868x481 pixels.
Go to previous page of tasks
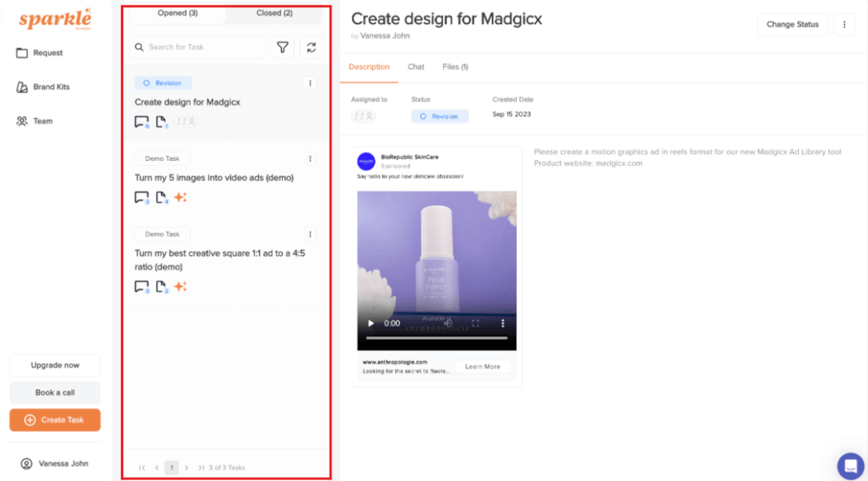[157, 467]
